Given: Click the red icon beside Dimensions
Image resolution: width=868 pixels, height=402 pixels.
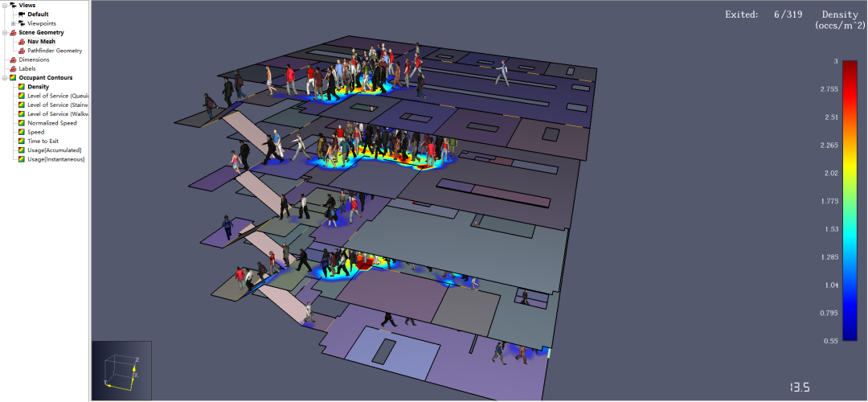Looking at the screenshot, I should pos(13,59).
